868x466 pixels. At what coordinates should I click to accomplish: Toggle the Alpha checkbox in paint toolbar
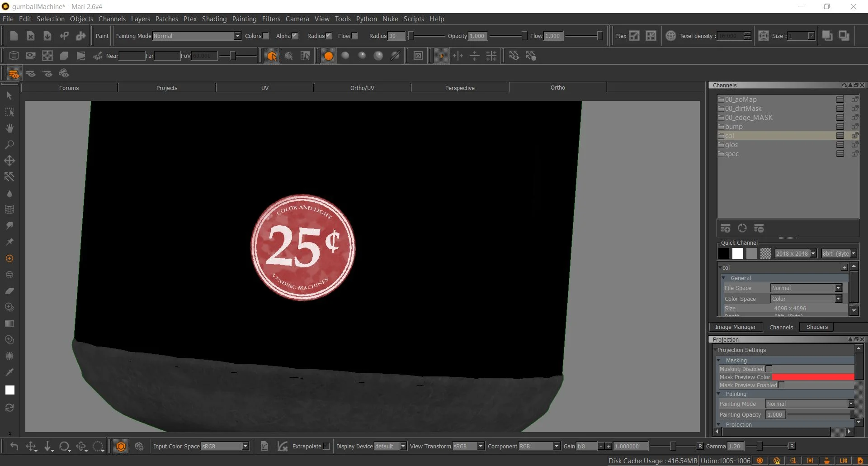point(295,36)
